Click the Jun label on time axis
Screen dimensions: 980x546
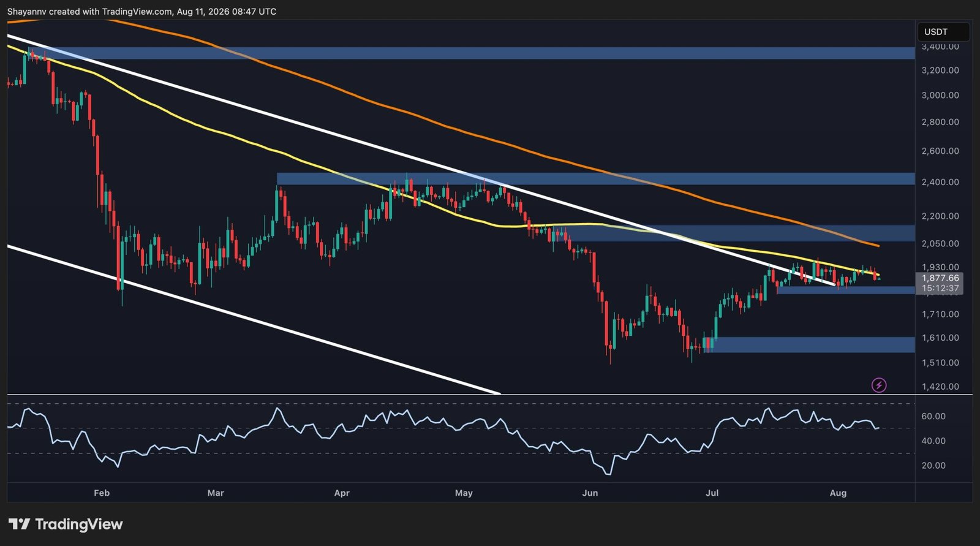click(x=590, y=493)
